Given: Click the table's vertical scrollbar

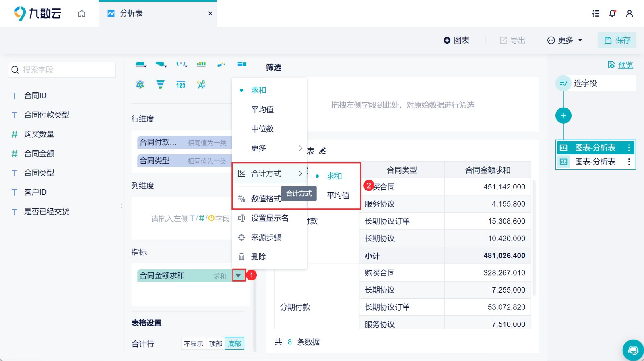Looking at the screenshot, I should coord(534,238).
